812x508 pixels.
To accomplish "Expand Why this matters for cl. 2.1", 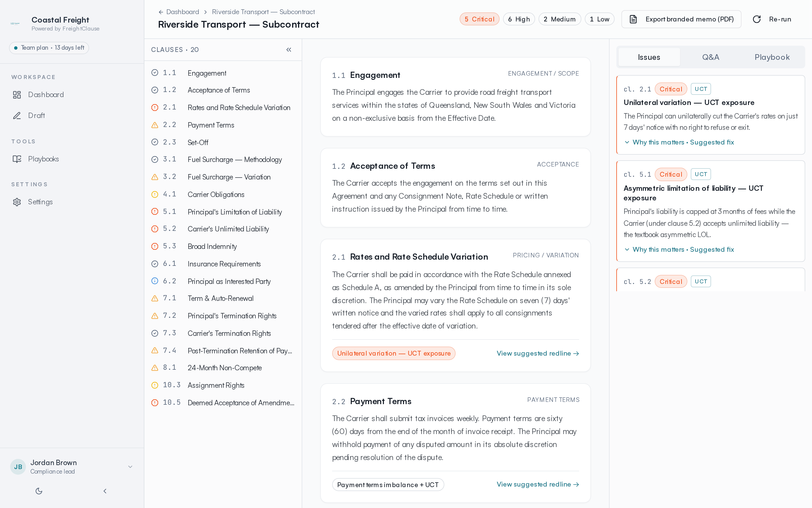I will point(679,142).
